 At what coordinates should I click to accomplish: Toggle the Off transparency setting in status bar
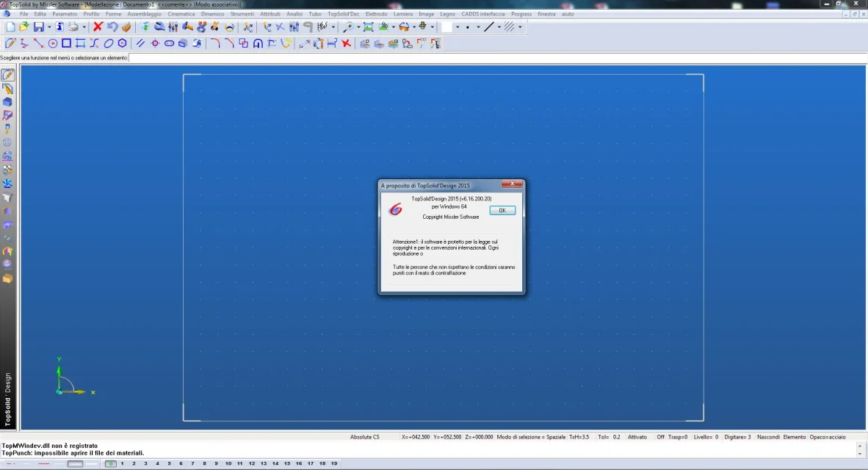coord(660,437)
